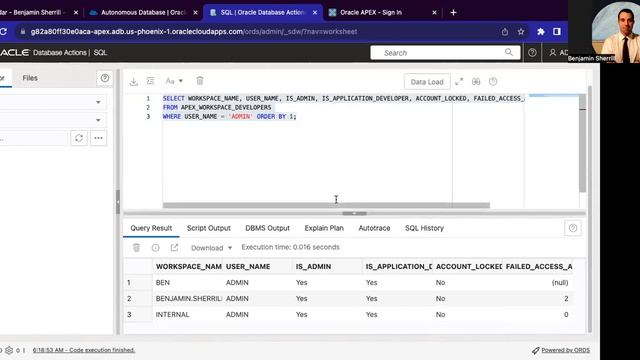Click the format code icon in editor toolbar
Viewport: 640px width, 360px height.
click(x=151, y=81)
